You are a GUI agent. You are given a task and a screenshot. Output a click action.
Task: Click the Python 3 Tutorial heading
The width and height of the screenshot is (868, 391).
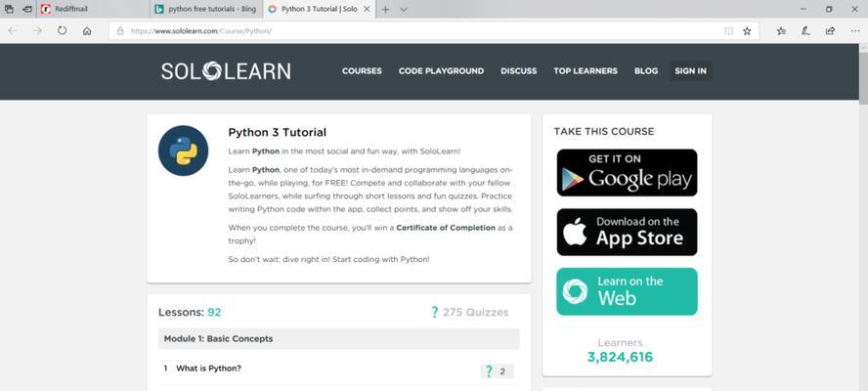(278, 132)
